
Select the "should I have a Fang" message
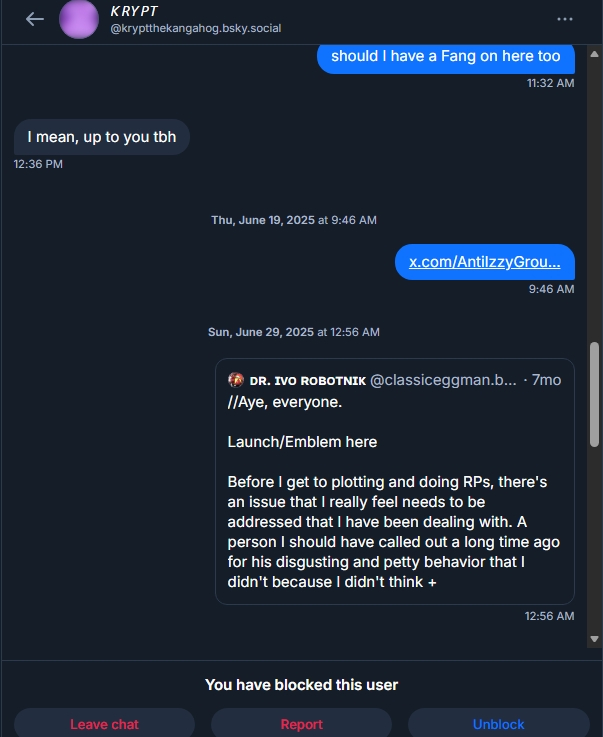click(446, 56)
